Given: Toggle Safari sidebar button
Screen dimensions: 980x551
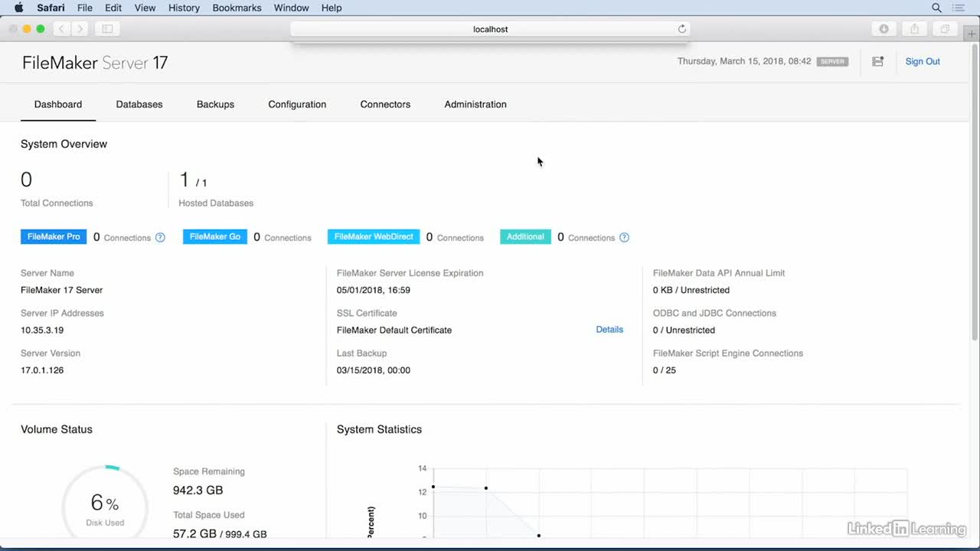Looking at the screenshot, I should click(107, 29).
